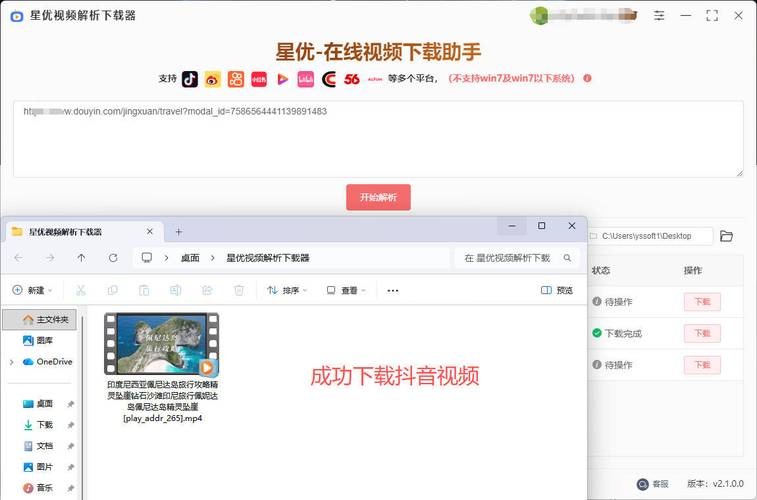Expand chevron after 桌面 in address bar
Screen dimensions: 757x500
click(x=212, y=258)
